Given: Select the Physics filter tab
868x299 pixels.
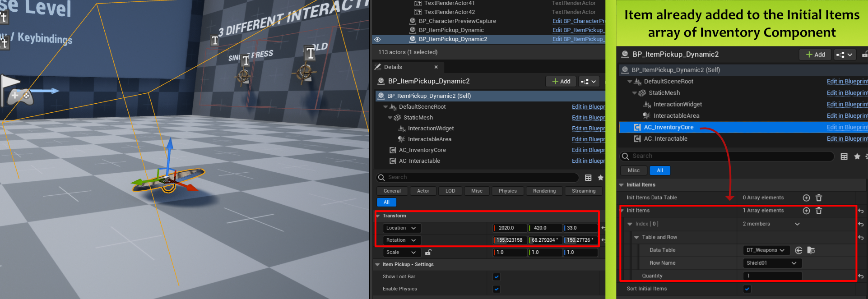Looking at the screenshot, I should (507, 191).
